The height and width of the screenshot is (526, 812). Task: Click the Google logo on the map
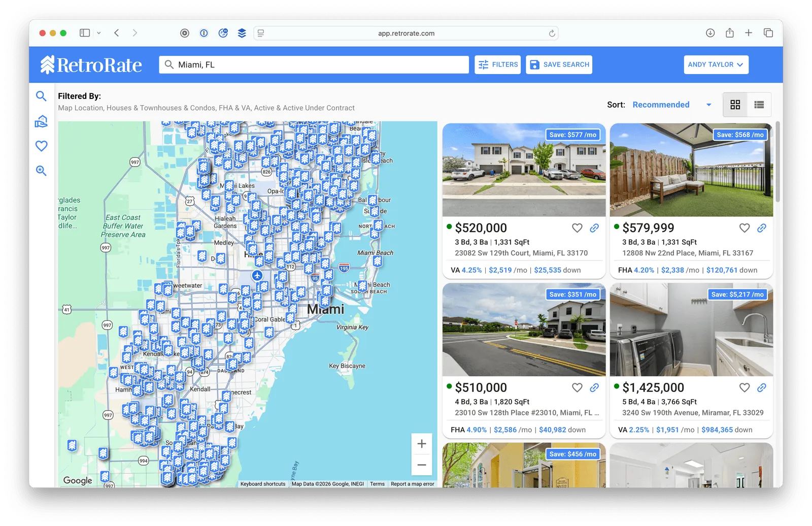(x=78, y=480)
